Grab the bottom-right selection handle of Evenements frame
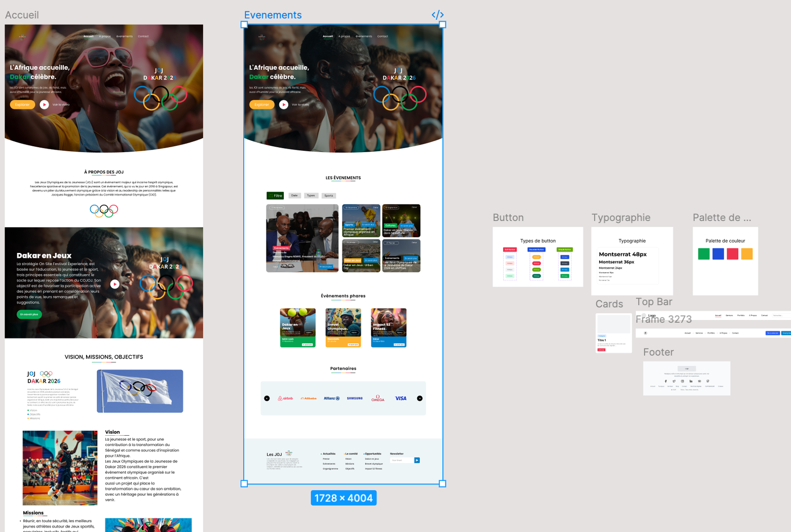Viewport: 791px width, 532px height. (442, 484)
